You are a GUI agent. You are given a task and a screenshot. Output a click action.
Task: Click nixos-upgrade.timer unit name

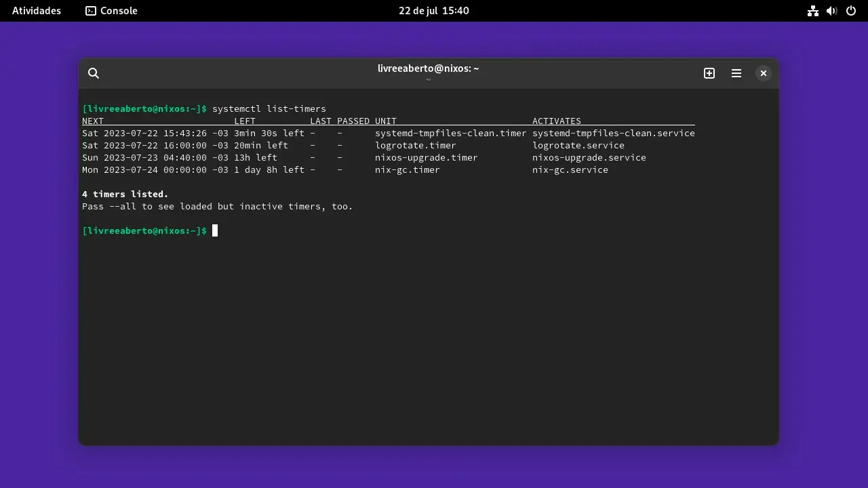point(427,158)
